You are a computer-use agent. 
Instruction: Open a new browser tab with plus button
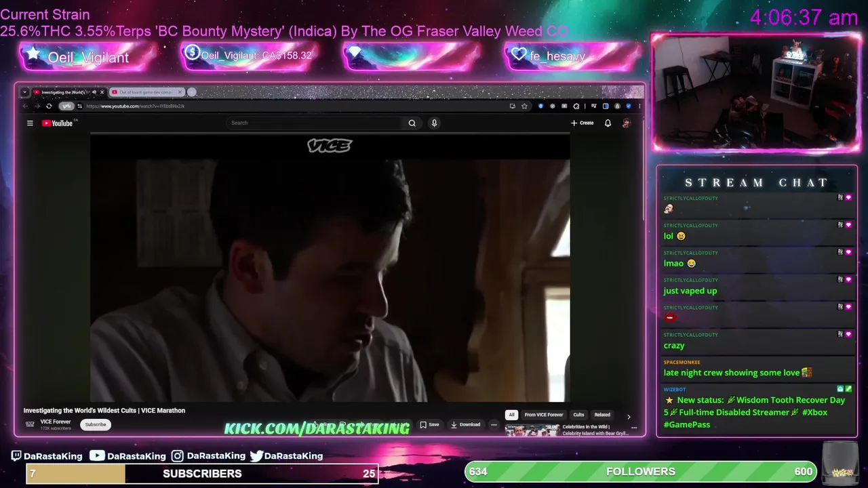(192, 91)
